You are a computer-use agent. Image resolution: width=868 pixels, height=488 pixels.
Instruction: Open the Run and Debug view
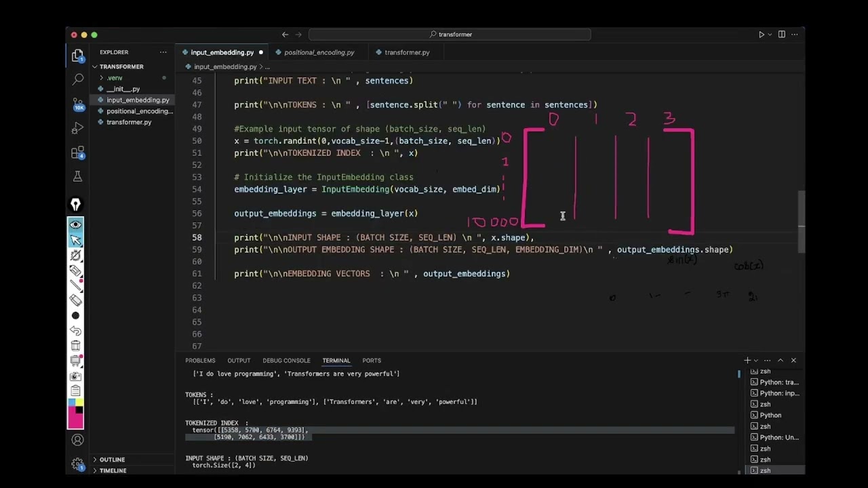(x=78, y=128)
